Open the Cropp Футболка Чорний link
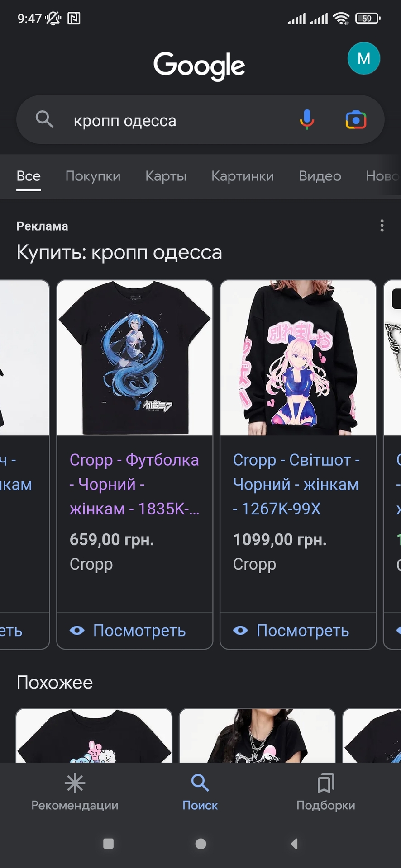The width and height of the screenshot is (401, 868). tap(134, 484)
